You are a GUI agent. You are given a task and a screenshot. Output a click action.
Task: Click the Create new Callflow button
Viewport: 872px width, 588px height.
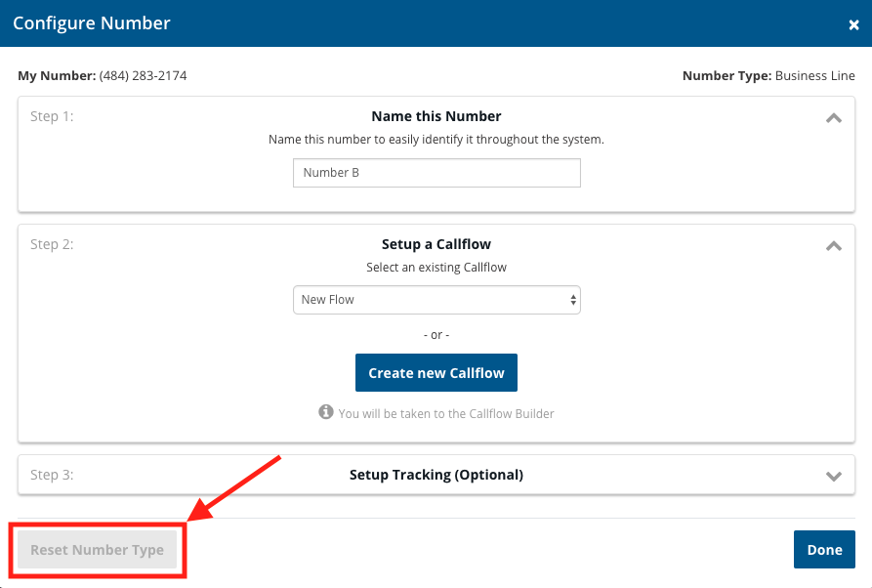click(436, 373)
